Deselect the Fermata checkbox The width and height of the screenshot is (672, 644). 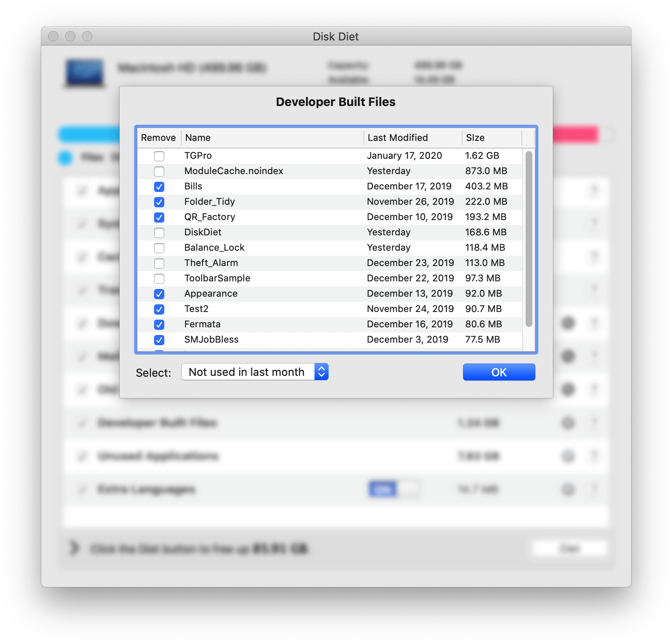pyautogui.click(x=159, y=325)
